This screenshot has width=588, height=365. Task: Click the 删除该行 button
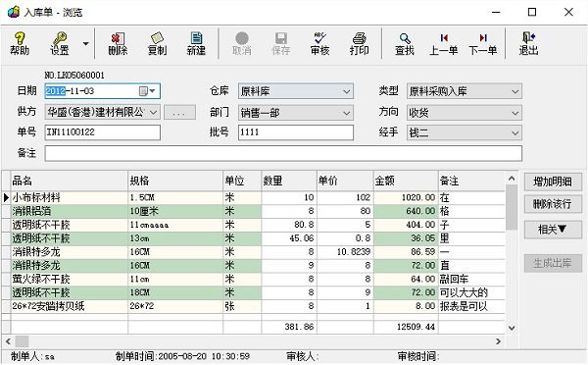553,204
